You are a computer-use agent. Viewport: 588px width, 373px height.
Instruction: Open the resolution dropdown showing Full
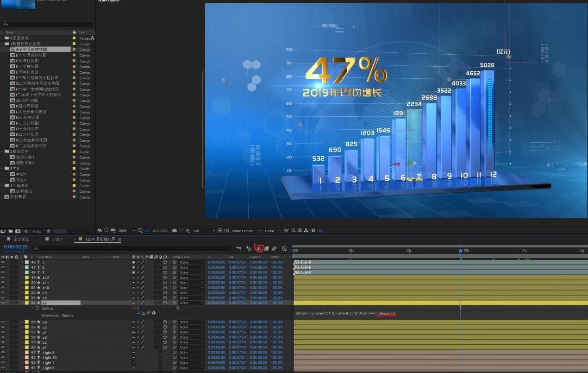pyautogui.click(x=204, y=230)
